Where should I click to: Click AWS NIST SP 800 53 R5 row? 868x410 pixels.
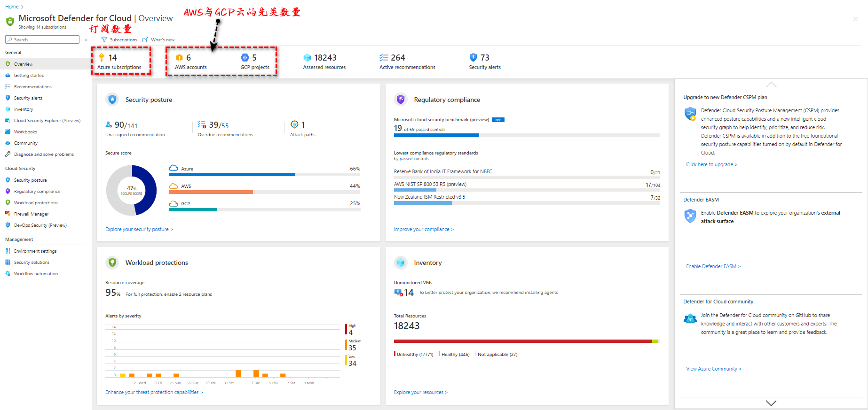tap(527, 186)
